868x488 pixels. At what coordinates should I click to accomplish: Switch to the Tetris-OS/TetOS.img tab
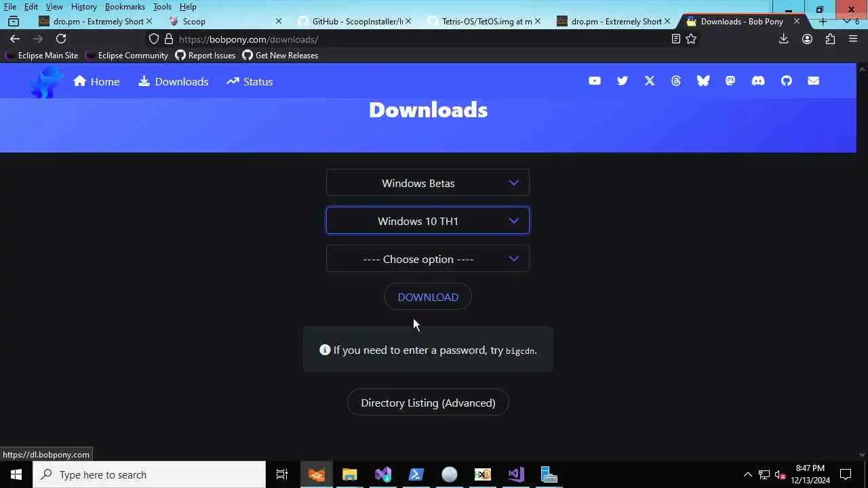pos(483,21)
